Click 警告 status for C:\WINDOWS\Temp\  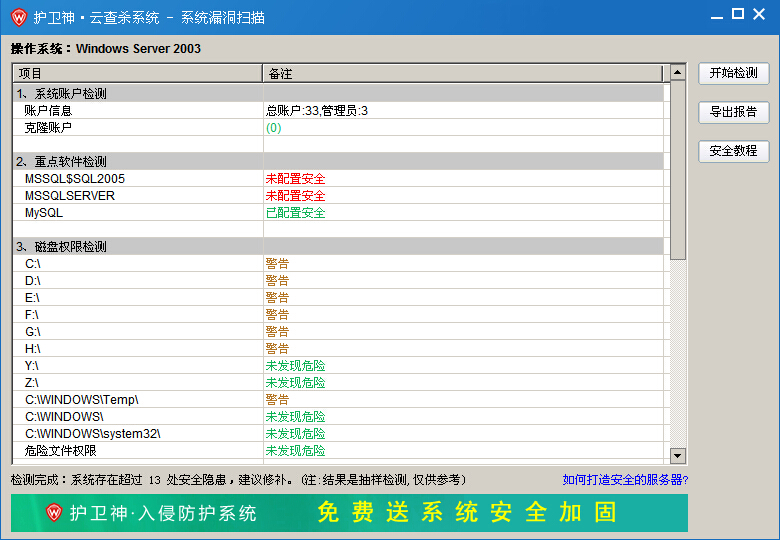coord(277,399)
